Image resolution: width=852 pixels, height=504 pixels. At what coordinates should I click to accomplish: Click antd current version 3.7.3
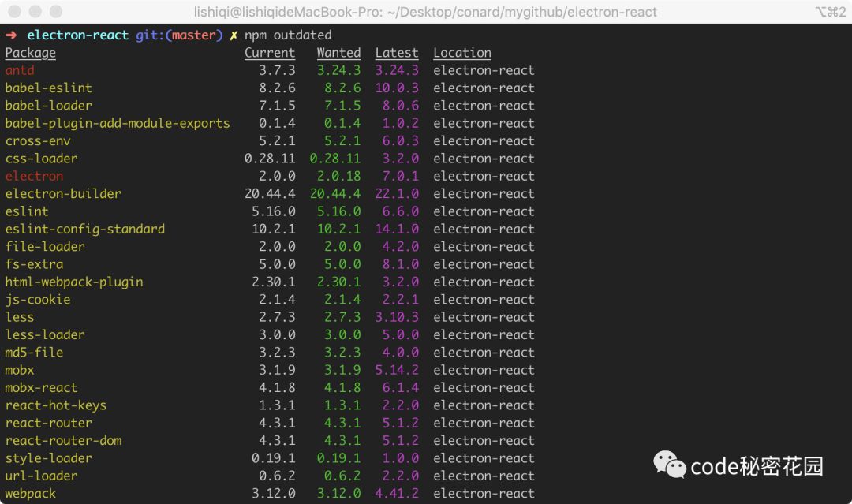tap(277, 71)
